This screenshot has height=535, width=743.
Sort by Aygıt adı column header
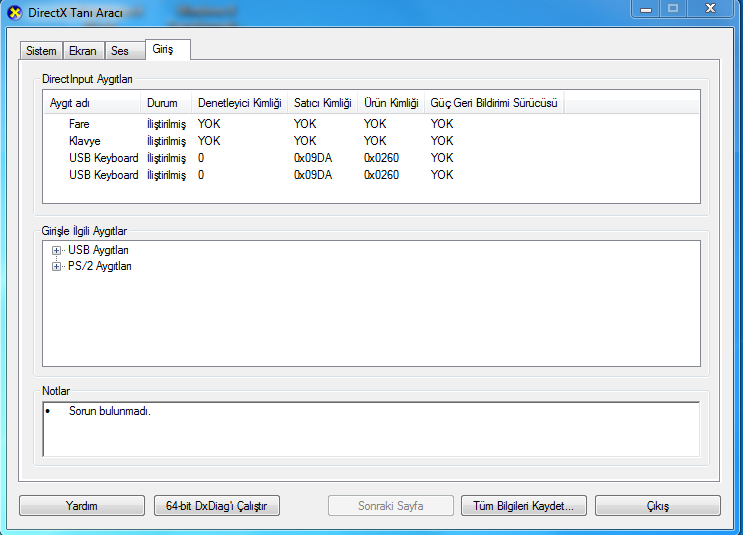pyautogui.click(x=92, y=103)
